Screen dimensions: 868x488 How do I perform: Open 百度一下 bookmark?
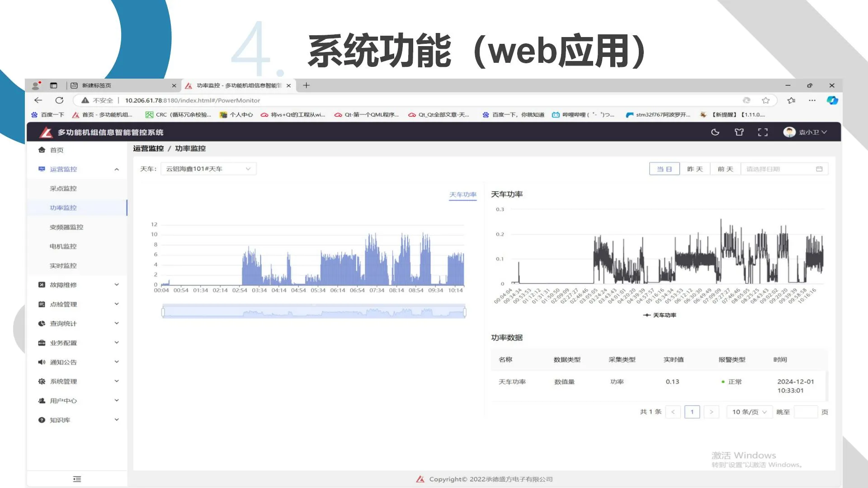[48, 115]
